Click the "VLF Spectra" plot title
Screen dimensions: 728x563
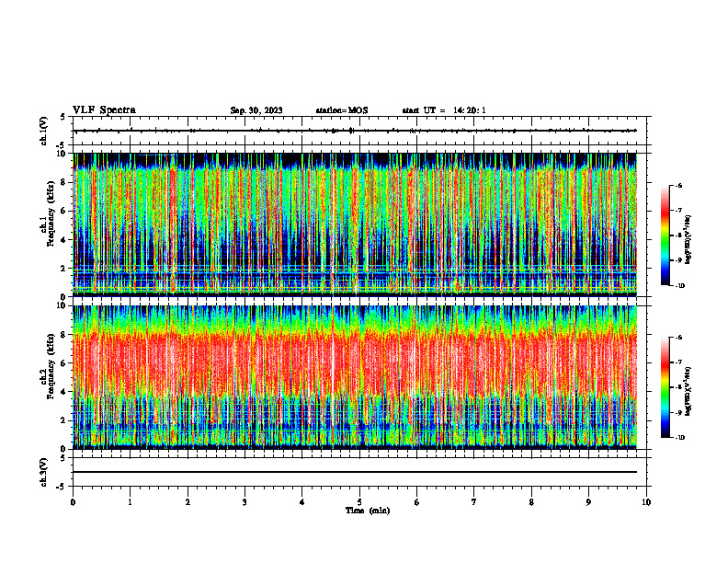[104, 110]
